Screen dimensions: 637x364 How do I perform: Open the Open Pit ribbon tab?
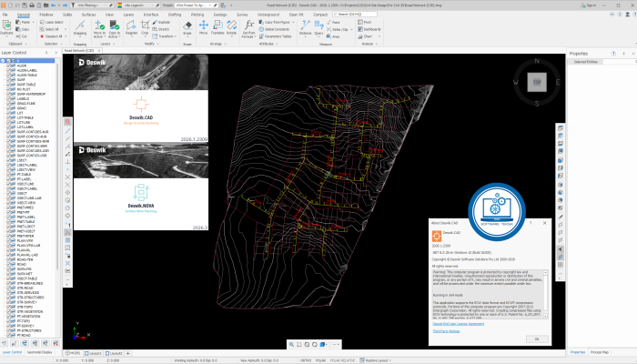pyautogui.click(x=296, y=15)
